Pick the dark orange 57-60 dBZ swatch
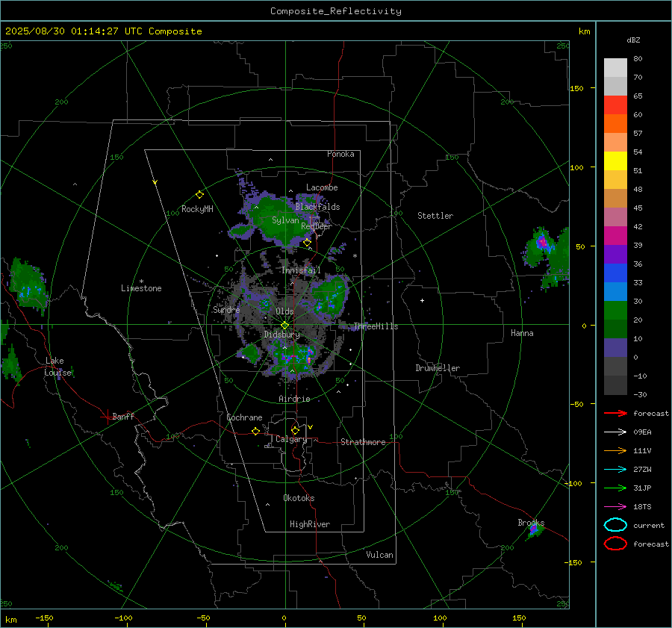672x628 pixels. 615,124
